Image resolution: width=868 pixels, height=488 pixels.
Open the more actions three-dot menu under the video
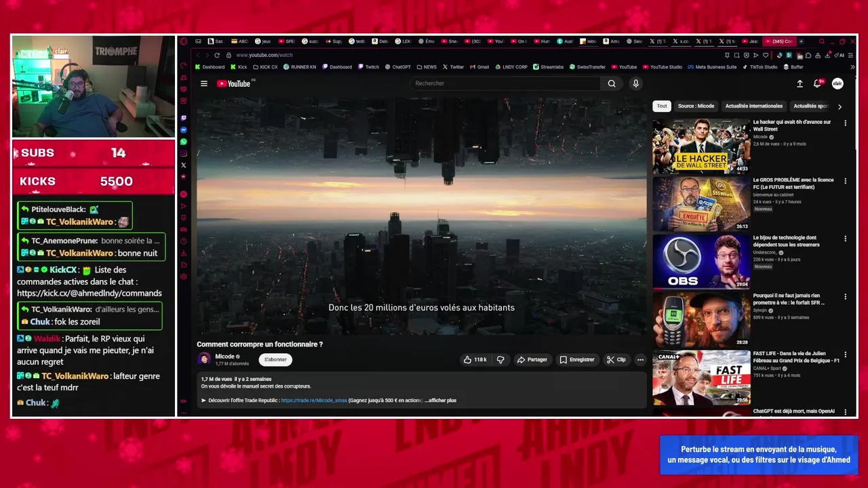pyautogui.click(x=640, y=359)
